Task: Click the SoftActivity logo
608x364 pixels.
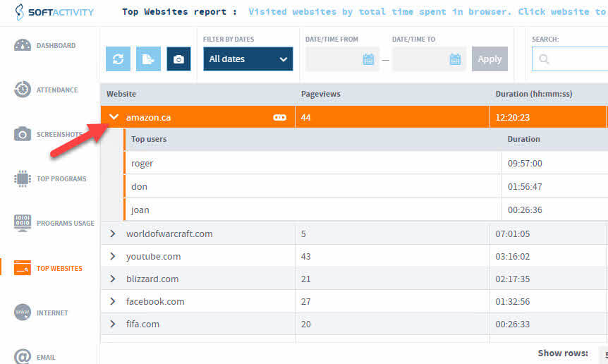Action: pyautogui.click(x=54, y=12)
